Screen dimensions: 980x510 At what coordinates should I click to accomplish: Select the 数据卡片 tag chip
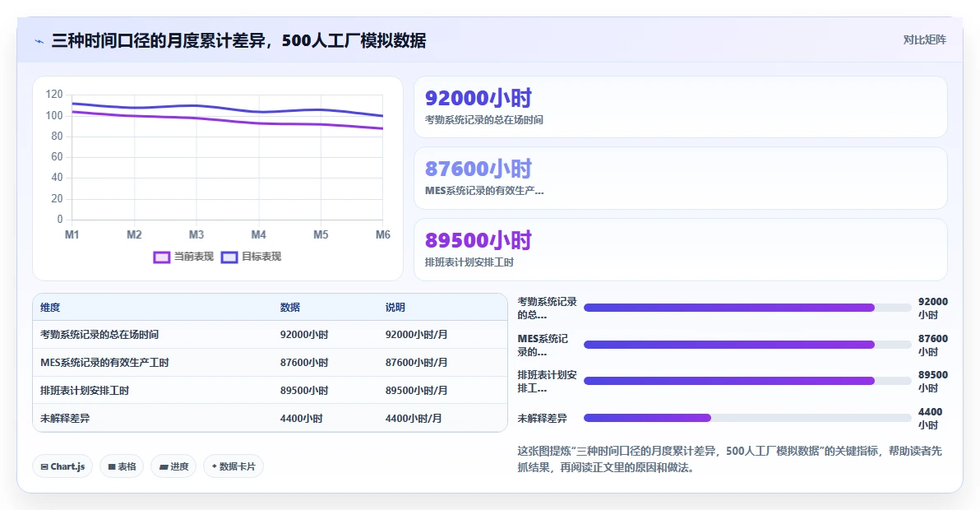(233, 466)
